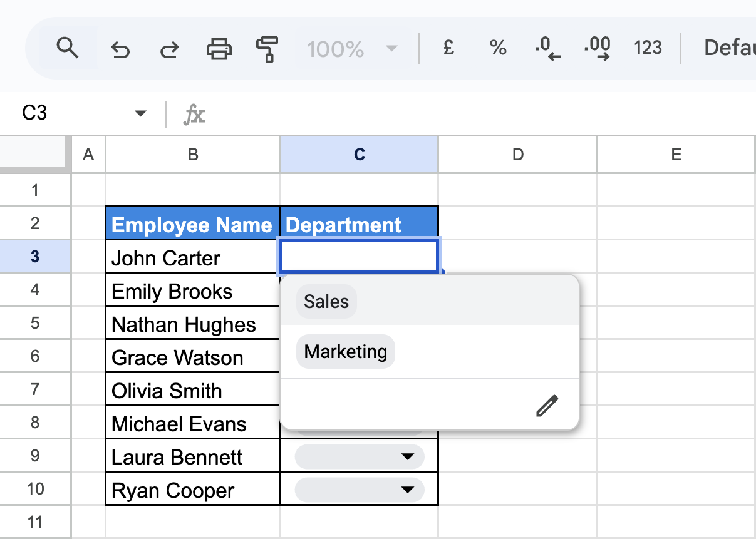Select the Olivia Smith cell
This screenshot has height=539, width=756.
click(192, 389)
